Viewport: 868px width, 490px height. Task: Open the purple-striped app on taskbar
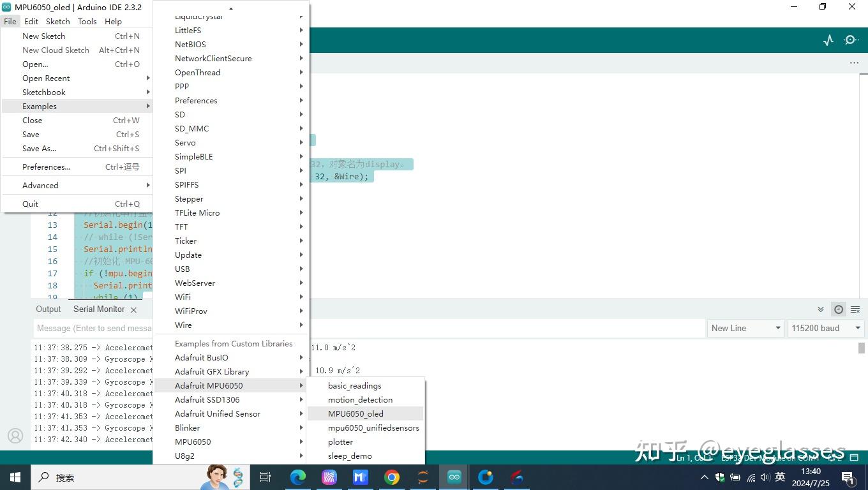(329, 477)
